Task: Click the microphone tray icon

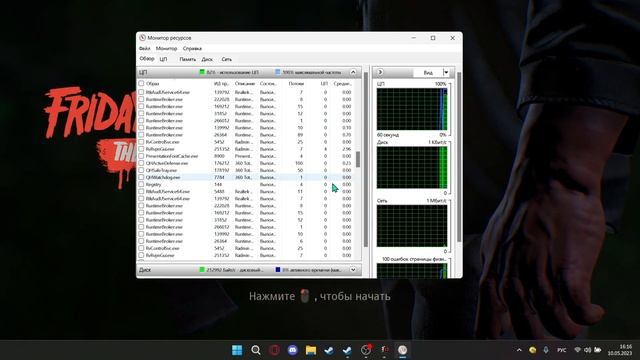Action: pos(546,350)
